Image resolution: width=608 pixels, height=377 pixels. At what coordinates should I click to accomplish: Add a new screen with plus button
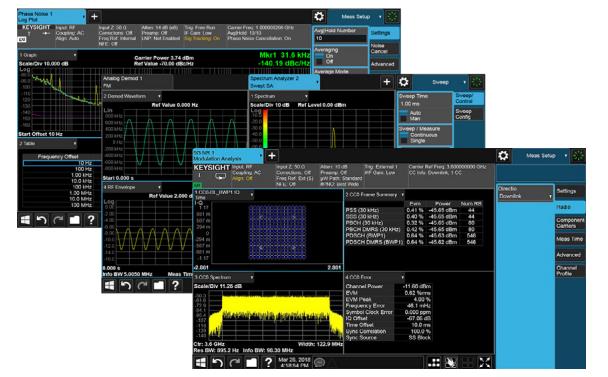272,156
